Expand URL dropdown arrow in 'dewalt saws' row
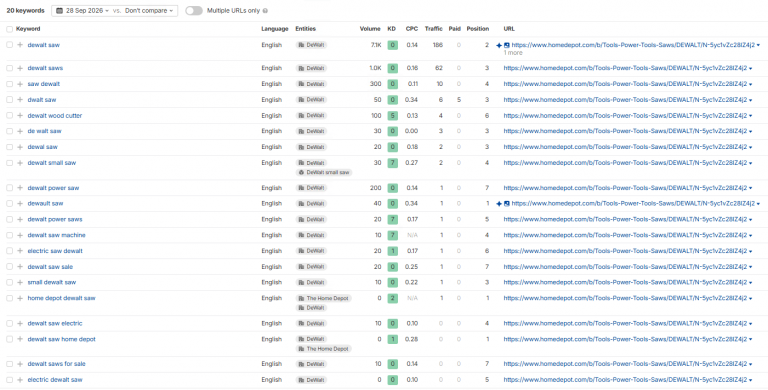 tap(750, 69)
